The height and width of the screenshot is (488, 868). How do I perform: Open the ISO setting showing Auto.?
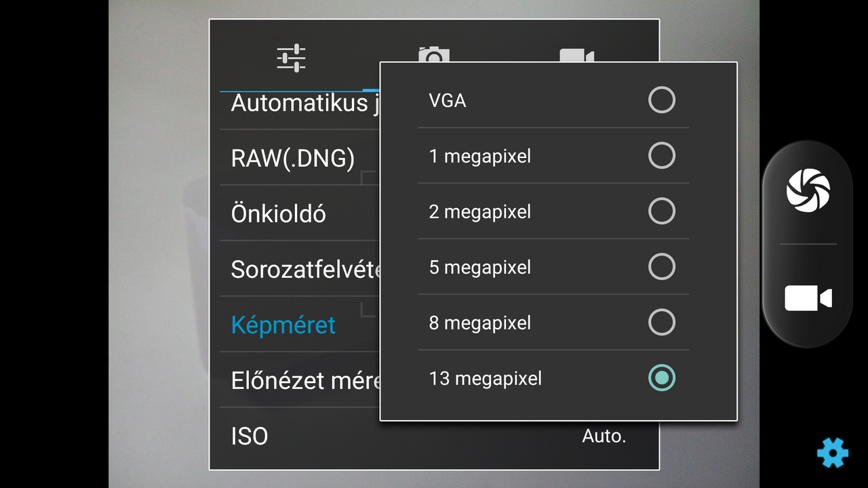tap(434, 436)
